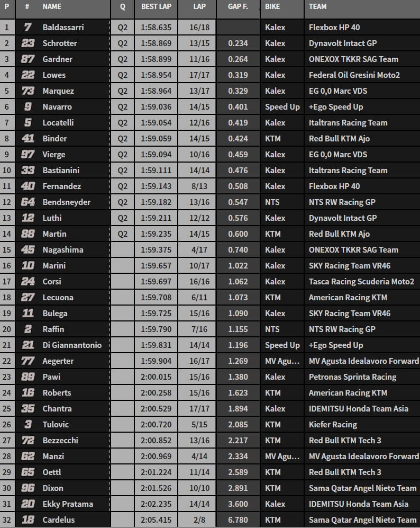420x528 pixels.
Task: Click the GAP F. column header
Action: (238, 7)
